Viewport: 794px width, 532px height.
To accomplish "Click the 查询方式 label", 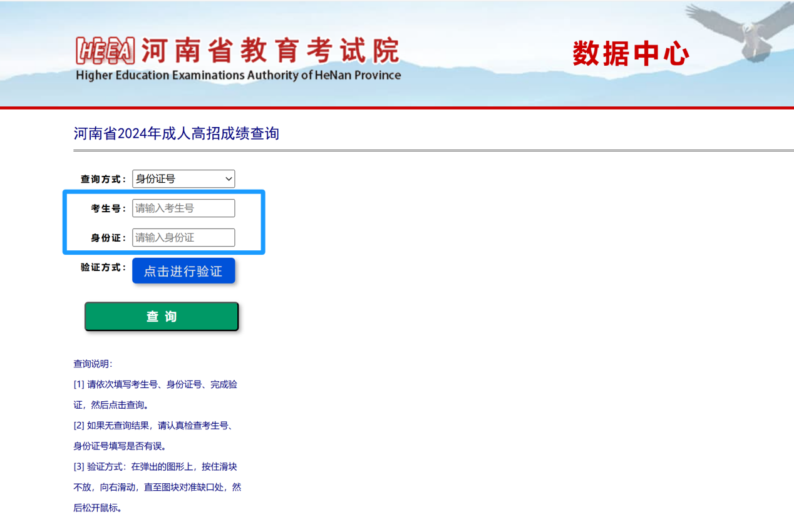I will click(103, 179).
